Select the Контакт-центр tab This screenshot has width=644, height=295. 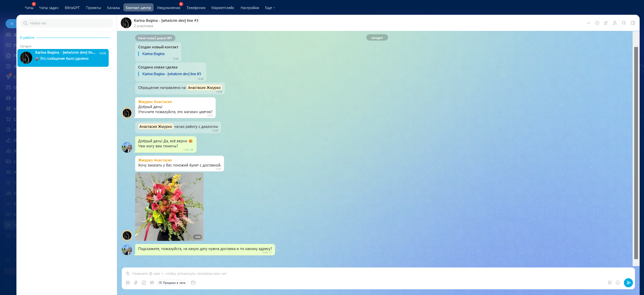tap(139, 8)
